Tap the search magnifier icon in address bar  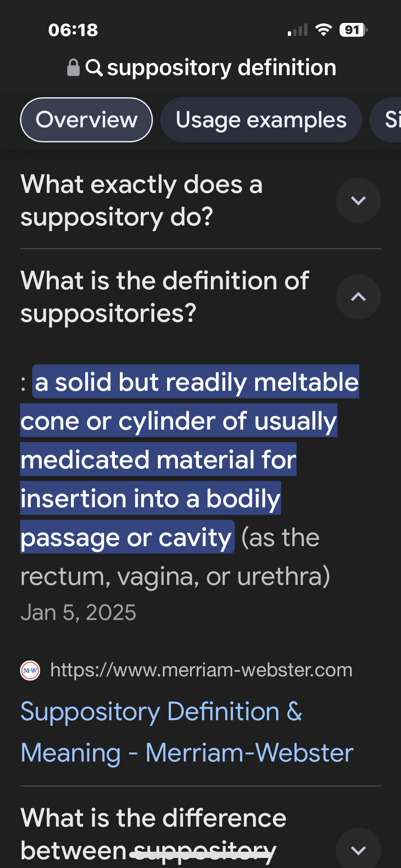pos(94,67)
